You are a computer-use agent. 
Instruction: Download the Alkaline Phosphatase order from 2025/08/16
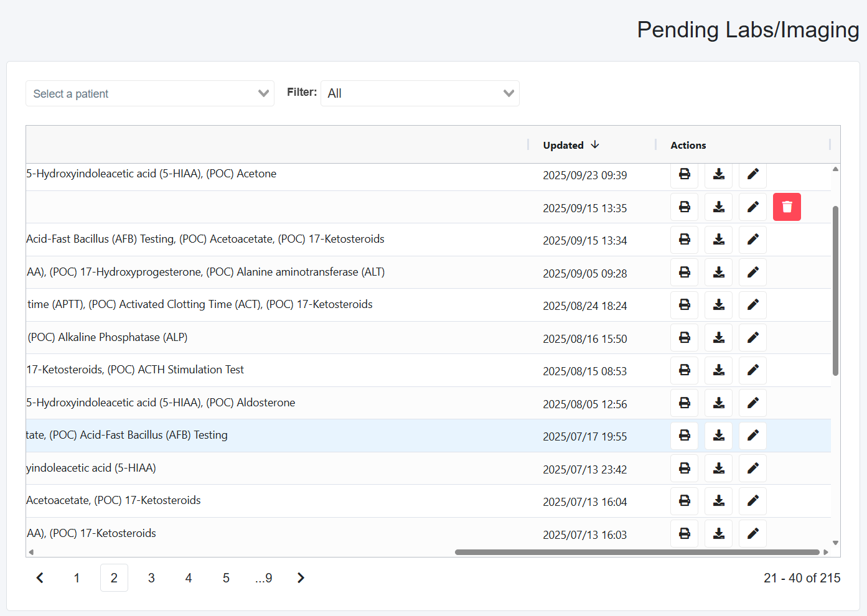pyautogui.click(x=718, y=338)
